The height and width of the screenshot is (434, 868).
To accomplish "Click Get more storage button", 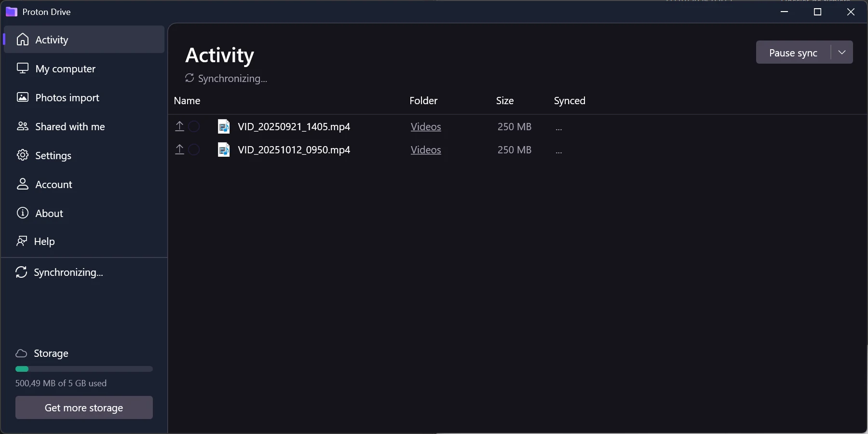I will (x=84, y=408).
